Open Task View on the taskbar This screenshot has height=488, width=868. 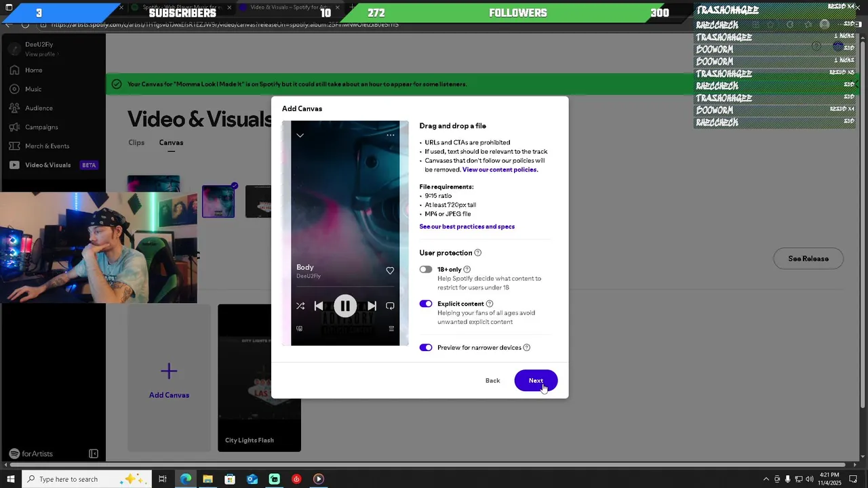point(163,479)
